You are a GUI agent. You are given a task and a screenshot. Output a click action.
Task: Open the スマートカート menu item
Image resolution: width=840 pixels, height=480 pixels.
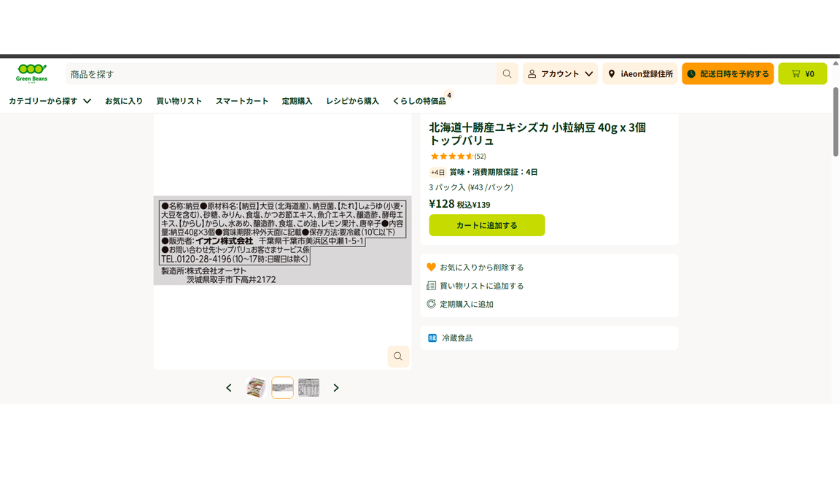click(x=242, y=101)
